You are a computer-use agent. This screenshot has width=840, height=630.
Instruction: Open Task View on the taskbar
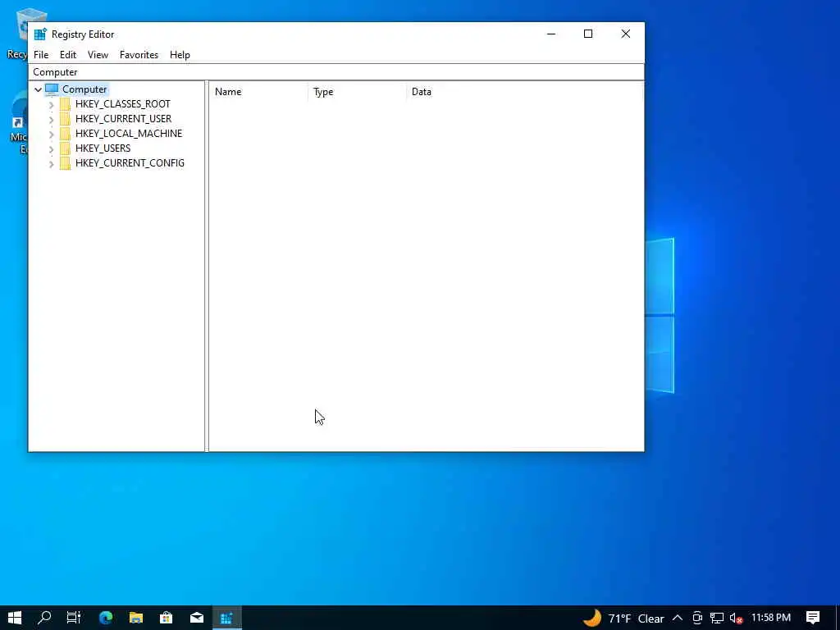(74, 618)
